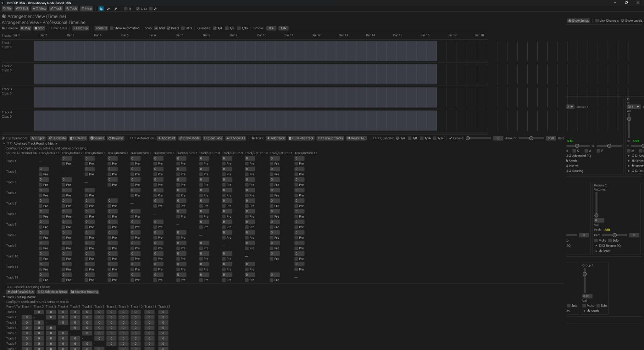Click the Split clip scissors button
Screen dimensions: 644x350
click(38, 138)
